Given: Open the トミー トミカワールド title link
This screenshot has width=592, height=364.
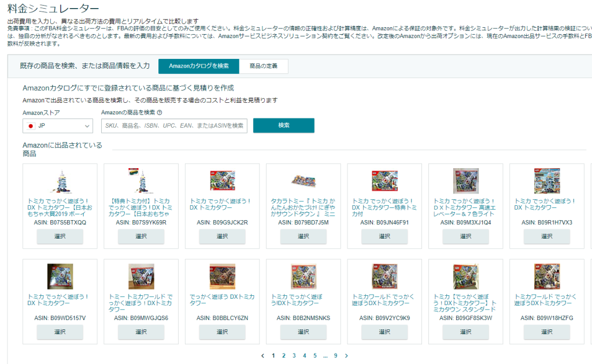Looking at the screenshot, I should tap(140, 303).
